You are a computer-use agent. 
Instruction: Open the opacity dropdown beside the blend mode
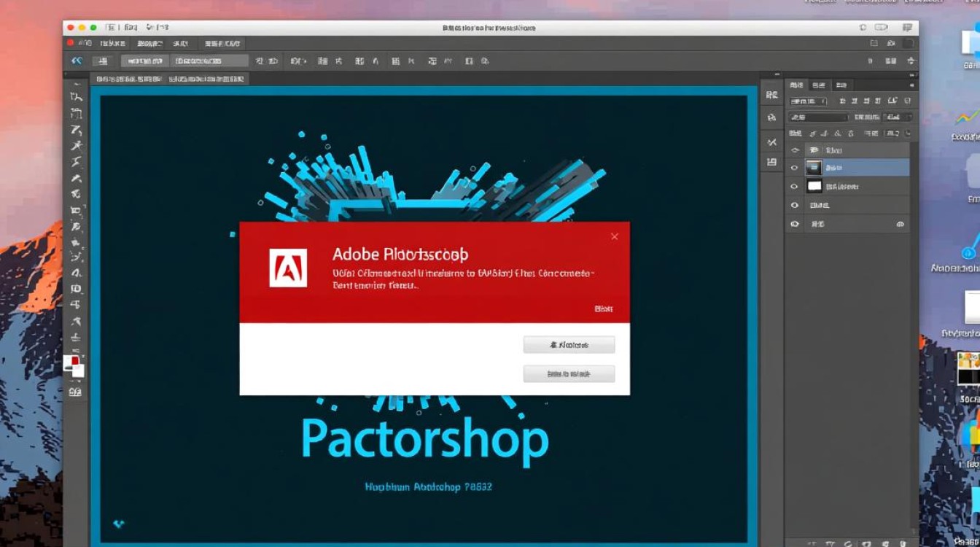click(x=898, y=117)
